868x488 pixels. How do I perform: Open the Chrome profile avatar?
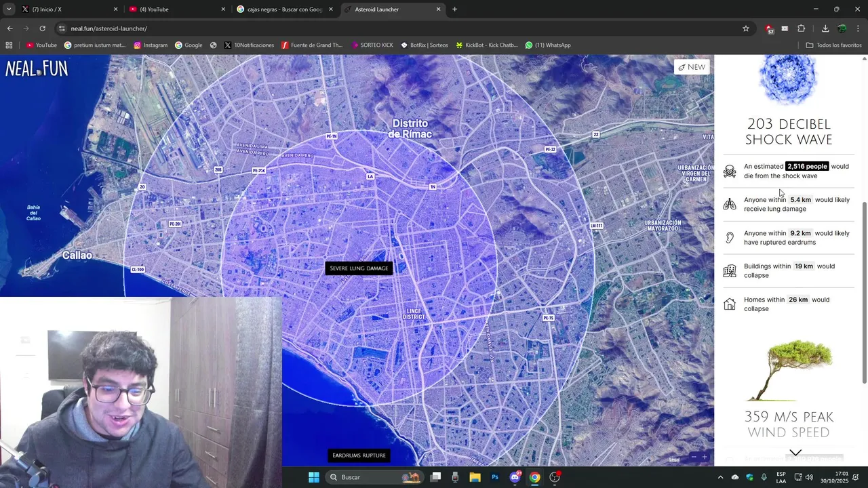tap(842, 28)
